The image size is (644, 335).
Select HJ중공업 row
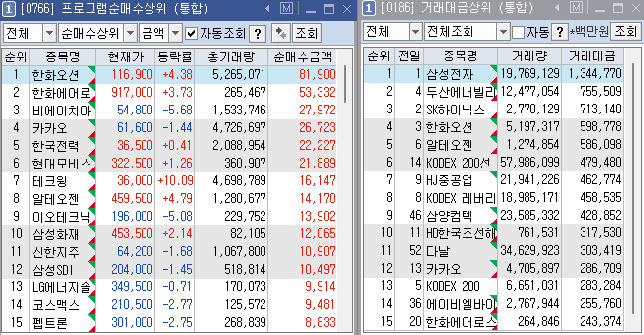(494, 179)
